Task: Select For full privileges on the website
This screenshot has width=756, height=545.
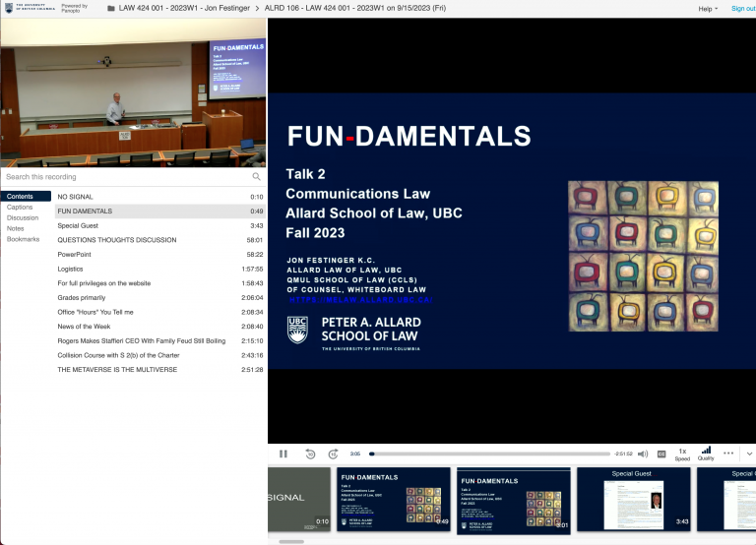Action: [160, 283]
